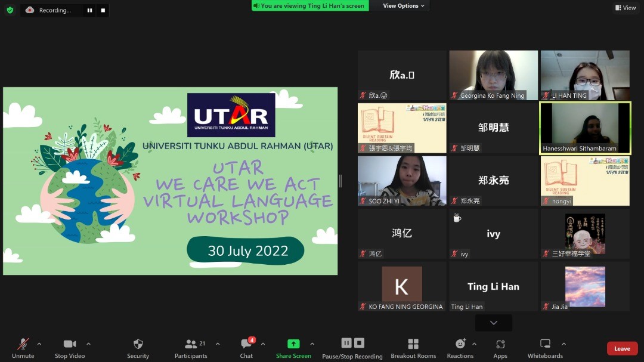Stop the recording with the square button
The width and height of the screenshot is (644, 362).
point(359,343)
